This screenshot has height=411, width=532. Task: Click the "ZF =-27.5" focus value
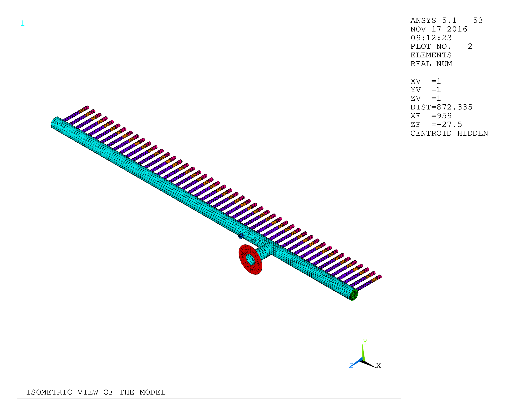tap(436, 124)
